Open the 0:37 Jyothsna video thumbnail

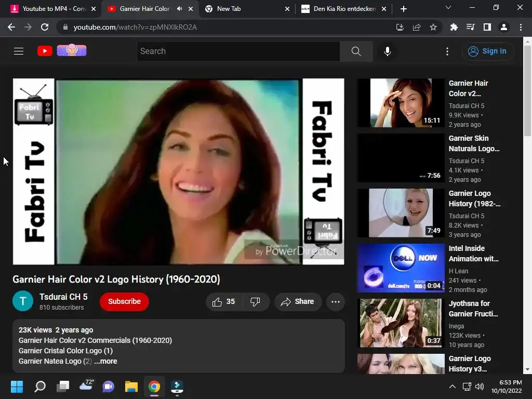[401, 323]
